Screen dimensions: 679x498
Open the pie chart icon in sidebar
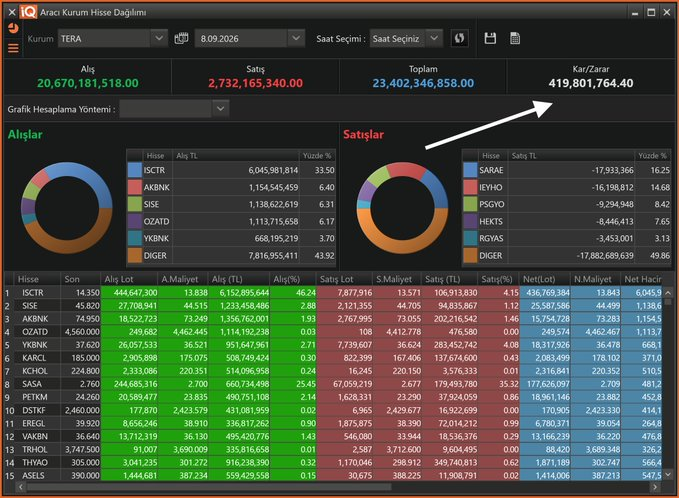click(13, 29)
